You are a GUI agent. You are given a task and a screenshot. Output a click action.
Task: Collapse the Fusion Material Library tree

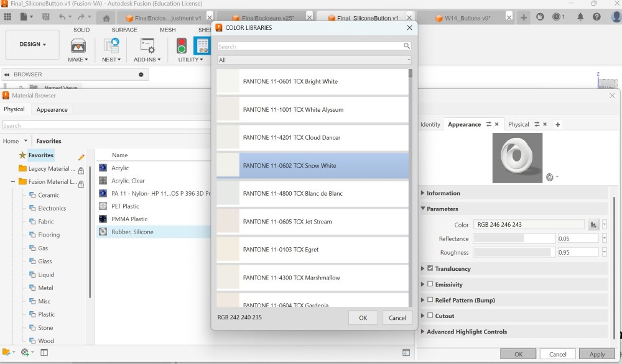12,182
